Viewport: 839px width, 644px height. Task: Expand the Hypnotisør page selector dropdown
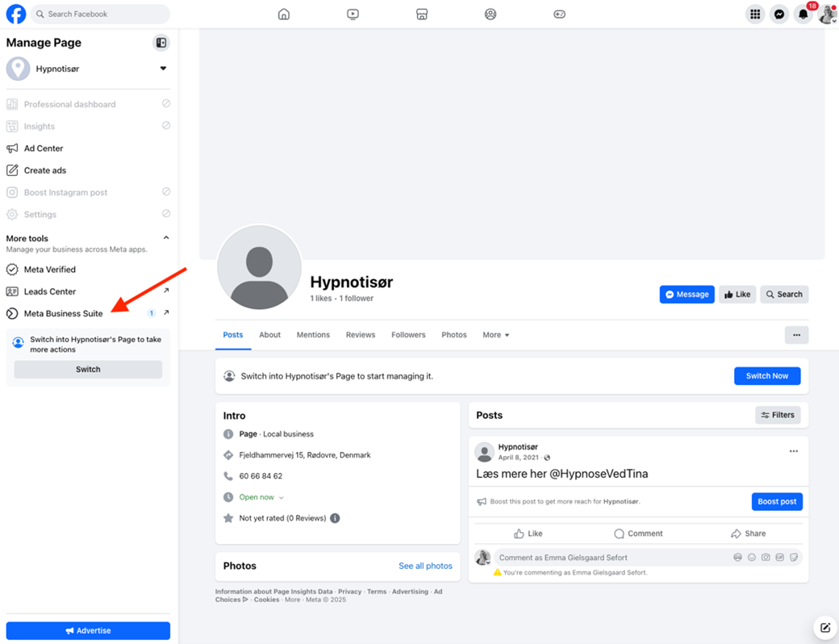(163, 69)
